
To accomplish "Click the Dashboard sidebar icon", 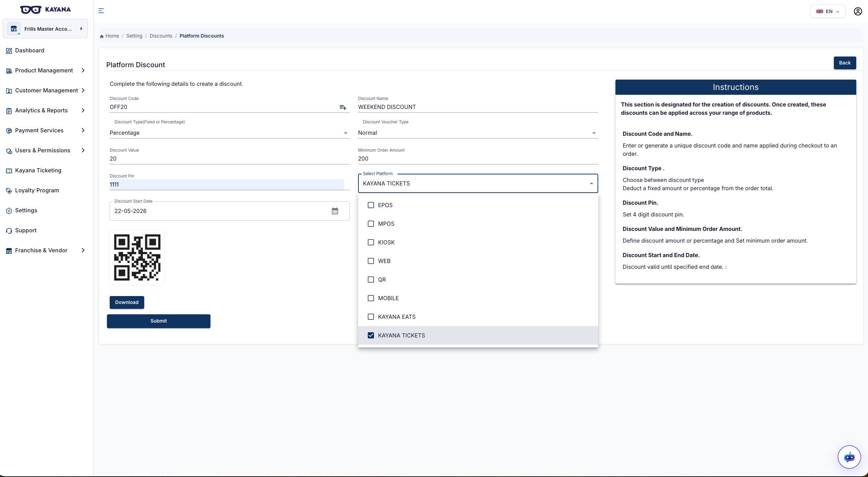I will click(x=9, y=51).
